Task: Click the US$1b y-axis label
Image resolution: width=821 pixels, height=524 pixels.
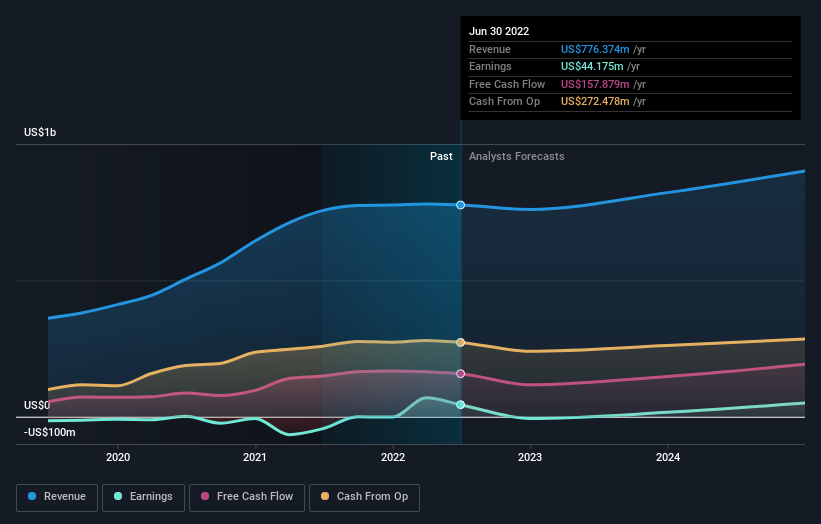Action: (40, 132)
